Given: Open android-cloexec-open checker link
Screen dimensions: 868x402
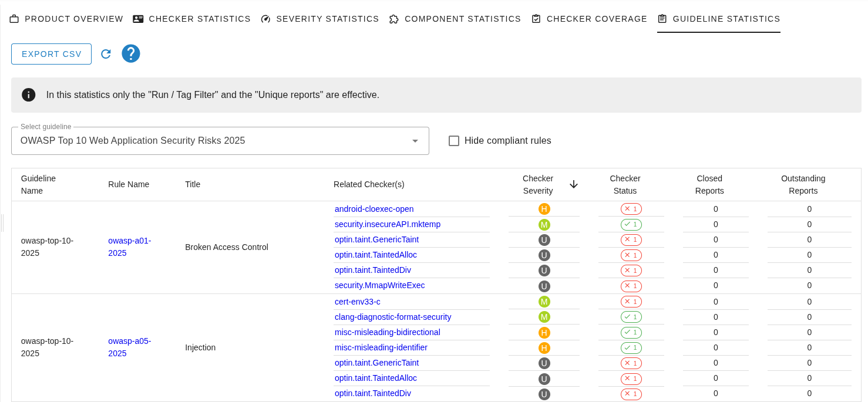Looking at the screenshot, I should pyautogui.click(x=374, y=209).
